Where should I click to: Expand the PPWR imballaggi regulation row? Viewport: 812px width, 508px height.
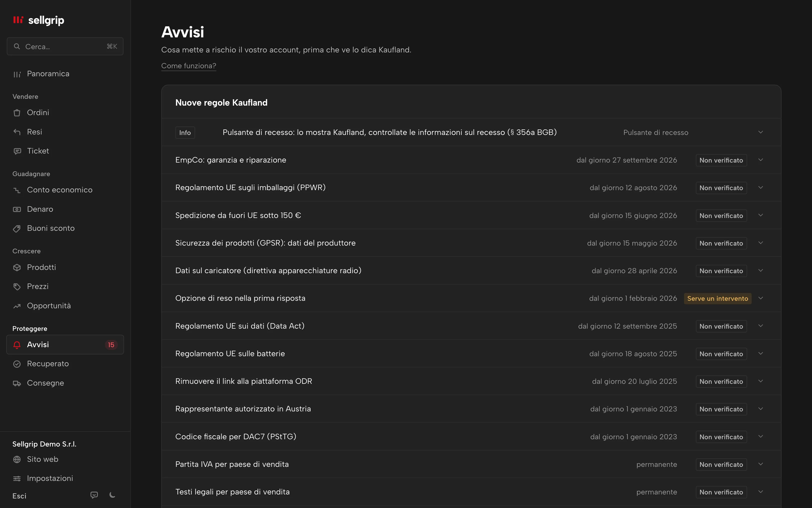471,187
